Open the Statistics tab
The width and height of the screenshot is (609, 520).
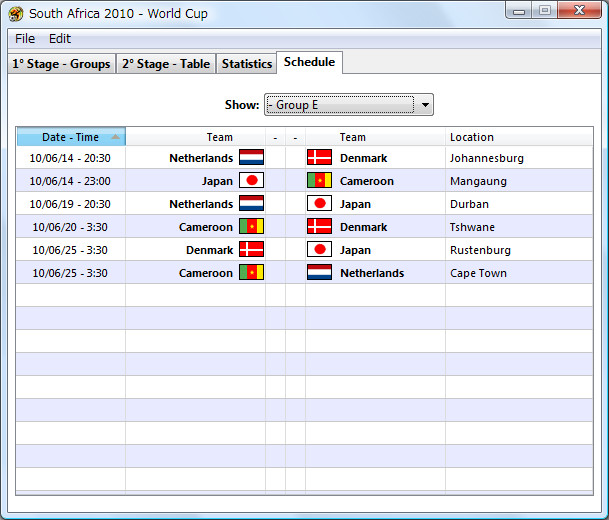tap(247, 64)
